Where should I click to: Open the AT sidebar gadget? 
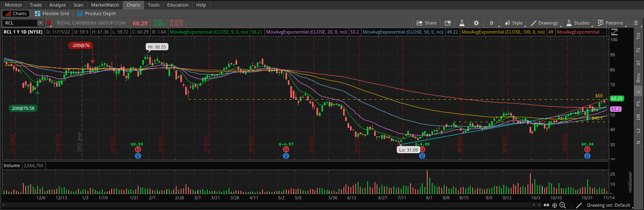tap(638, 63)
